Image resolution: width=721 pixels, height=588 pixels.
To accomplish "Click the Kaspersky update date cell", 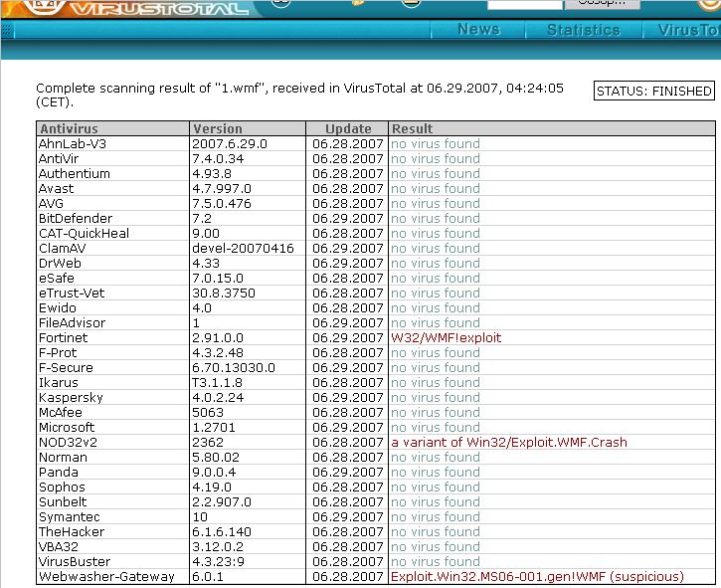I will point(348,398).
